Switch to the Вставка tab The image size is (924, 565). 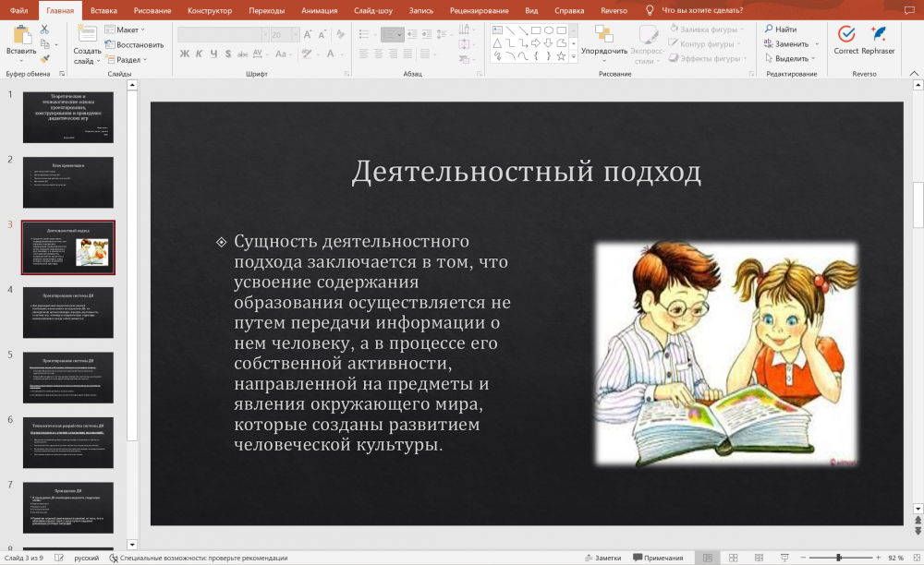tap(103, 10)
